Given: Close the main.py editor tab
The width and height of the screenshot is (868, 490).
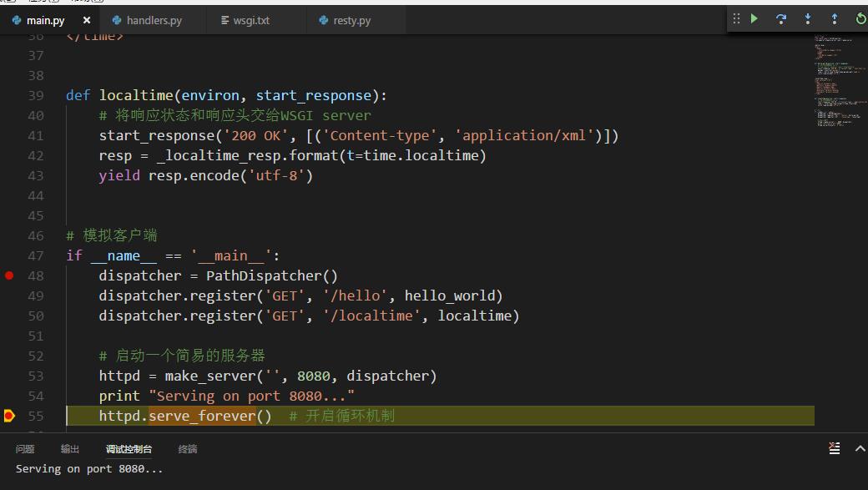Looking at the screenshot, I should (x=86, y=20).
